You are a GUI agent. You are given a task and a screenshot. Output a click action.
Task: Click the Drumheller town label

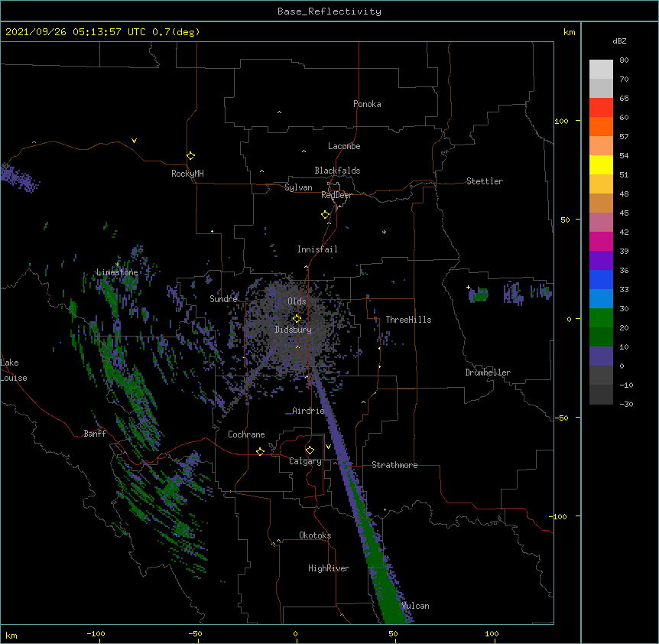pyautogui.click(x=488, y=372)
